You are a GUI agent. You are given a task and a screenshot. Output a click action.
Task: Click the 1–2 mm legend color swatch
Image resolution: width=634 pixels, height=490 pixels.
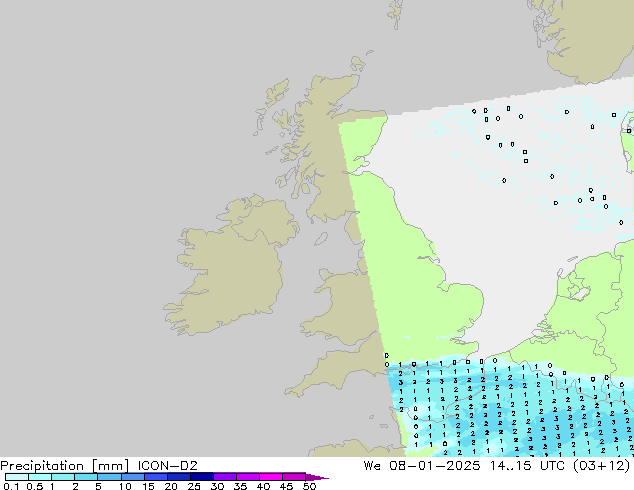[63, 477]
